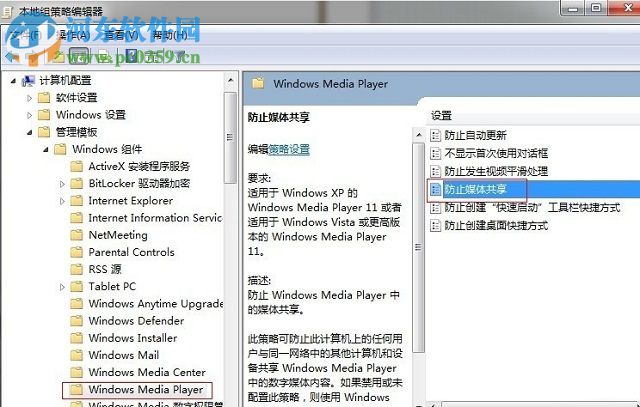Click the folder icon beside Windows Defender
This screenshot has width=640, height=407.
[76, 320]
